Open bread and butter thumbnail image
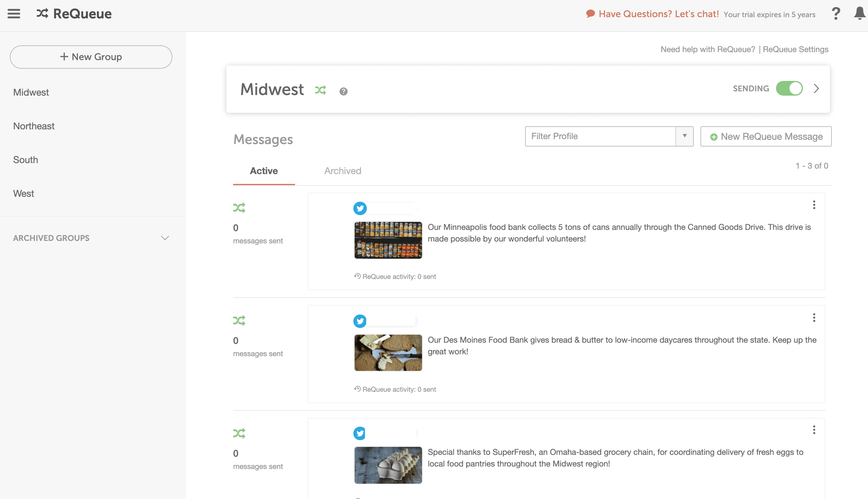868x499 pixels. 388,353
